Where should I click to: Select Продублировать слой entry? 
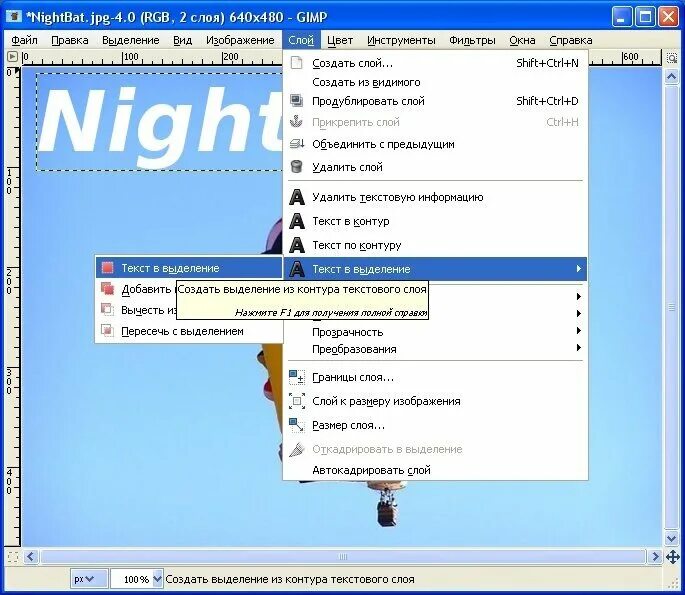click(436, 101)
